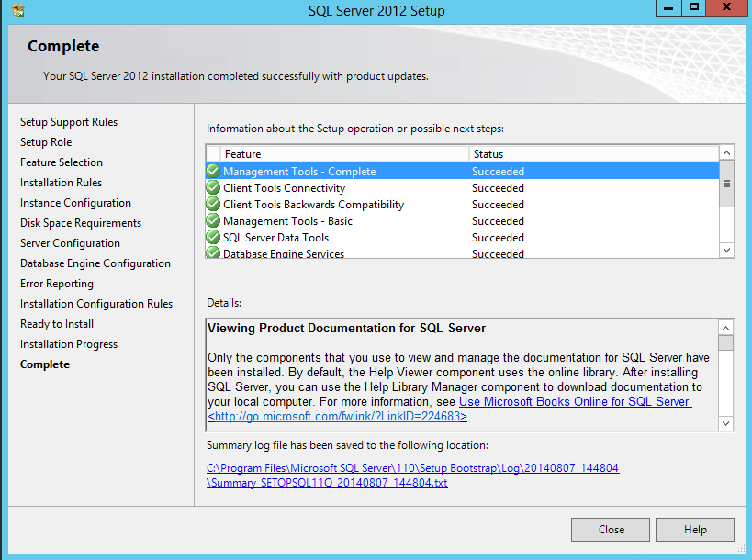Click the Details box scroll down arrow

(725, 423)
